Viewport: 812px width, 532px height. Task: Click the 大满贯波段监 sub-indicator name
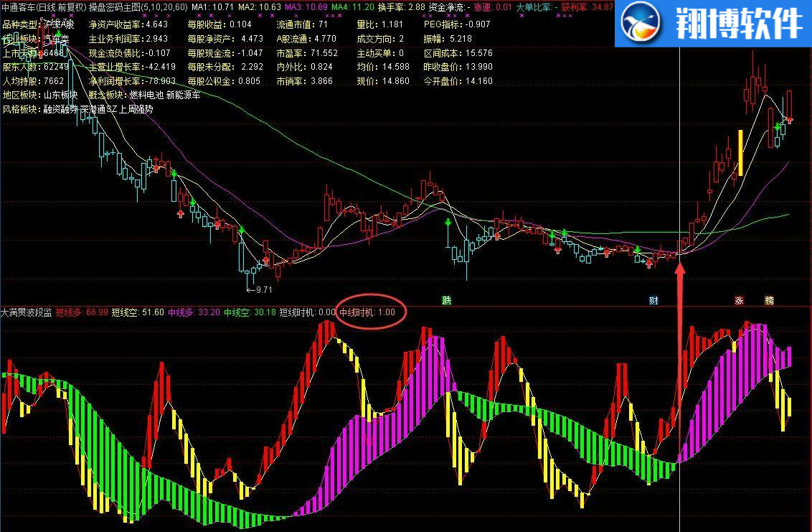[27, 312]
